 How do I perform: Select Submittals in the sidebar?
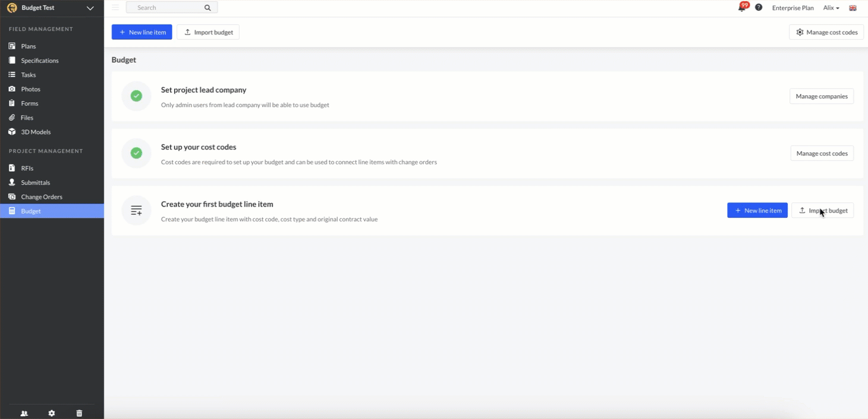point(36,183)
